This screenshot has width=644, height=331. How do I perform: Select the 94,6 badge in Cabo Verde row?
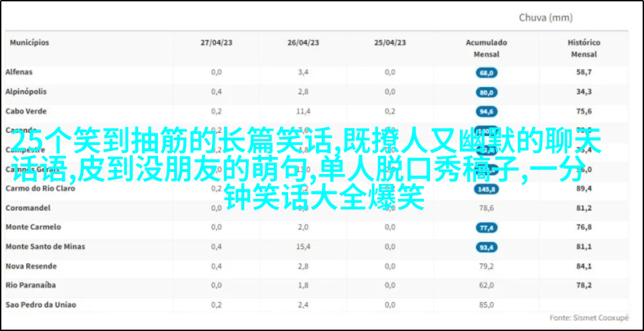pos(486,111)
